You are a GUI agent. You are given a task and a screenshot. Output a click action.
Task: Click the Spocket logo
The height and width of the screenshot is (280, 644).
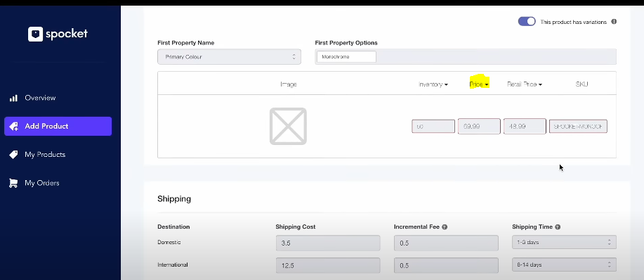point(58,34)
